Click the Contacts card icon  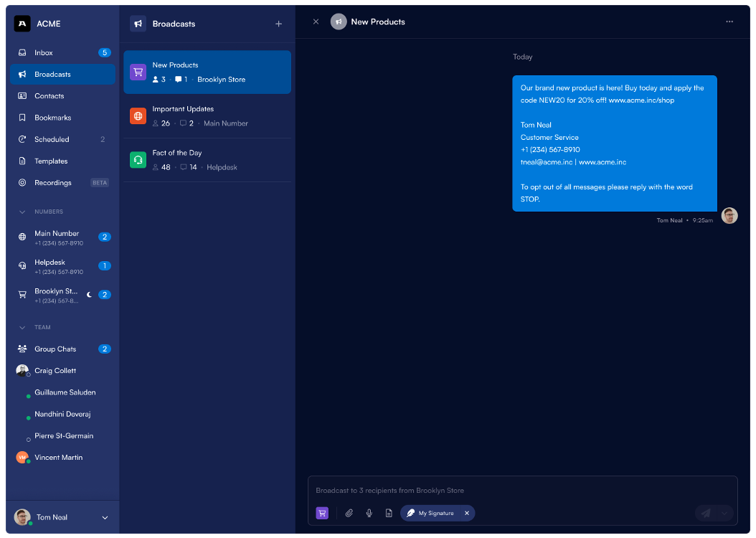[x=22, y=96]
